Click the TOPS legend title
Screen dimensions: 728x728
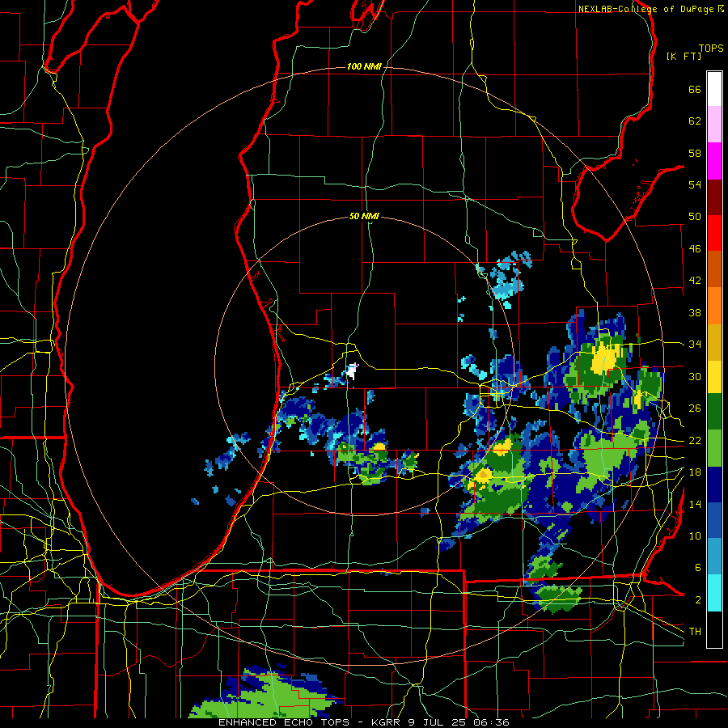(711, 49)
